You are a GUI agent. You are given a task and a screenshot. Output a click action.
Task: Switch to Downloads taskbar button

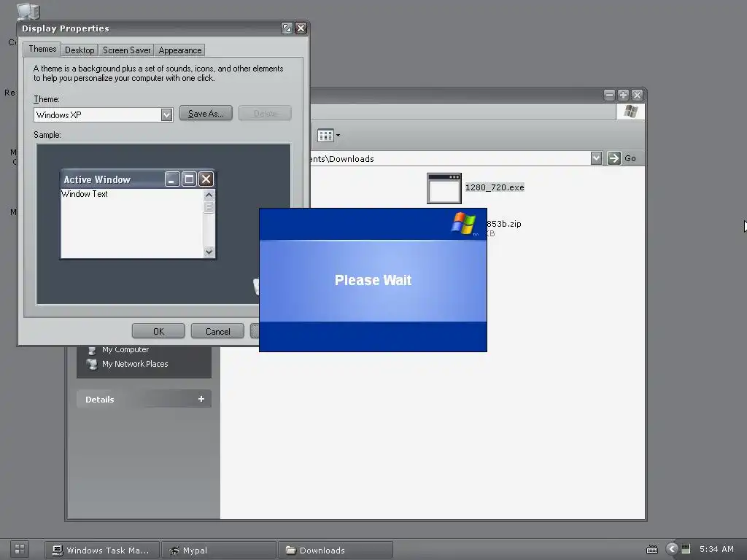pos(336,550)
